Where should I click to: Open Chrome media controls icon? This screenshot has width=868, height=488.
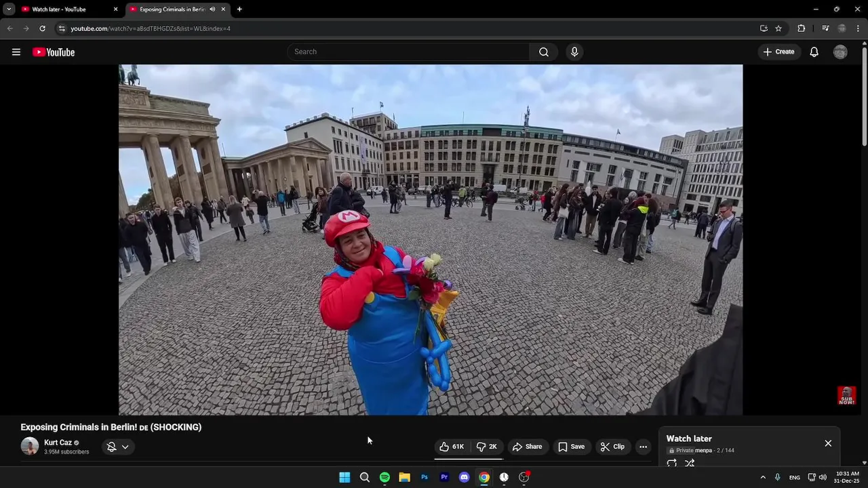(825, 28)
